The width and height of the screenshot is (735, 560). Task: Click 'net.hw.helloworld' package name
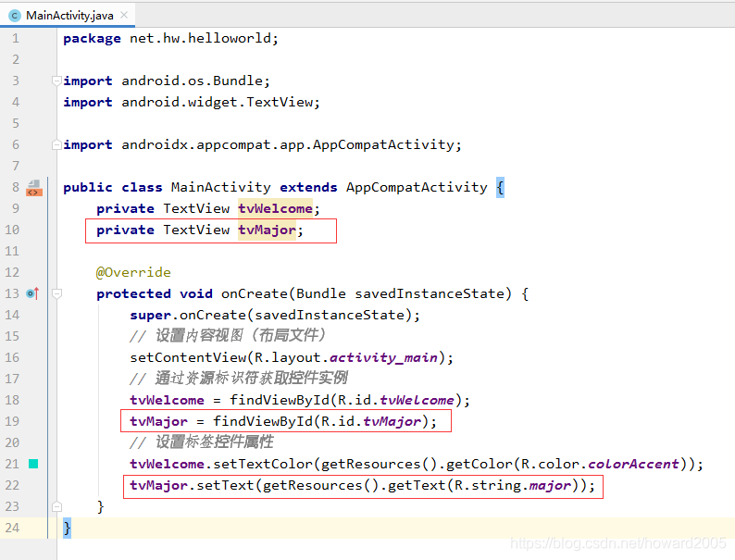[x=200, y=38]
